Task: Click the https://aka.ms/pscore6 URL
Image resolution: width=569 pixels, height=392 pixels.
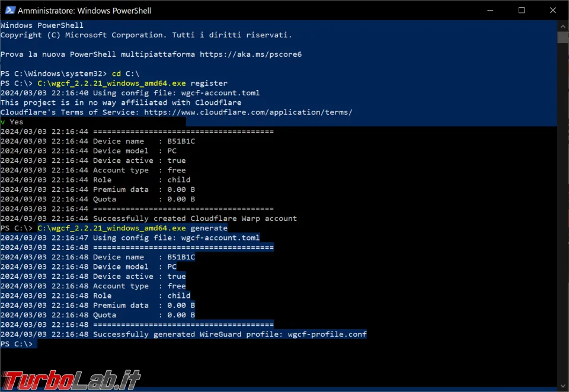Action: 250,54
